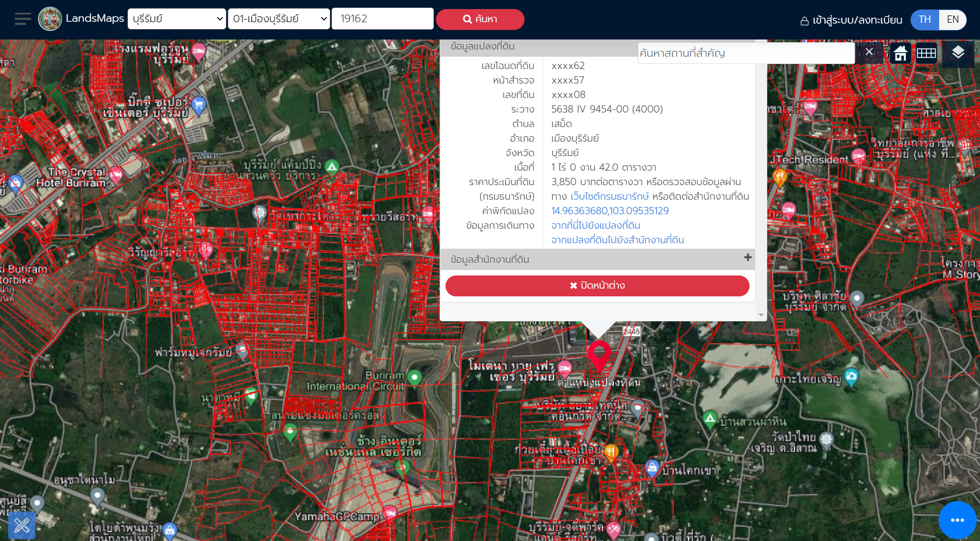Screen dimensions: 980x541
Task: Open the parcel coordinates link
Action: pos(610,211)
